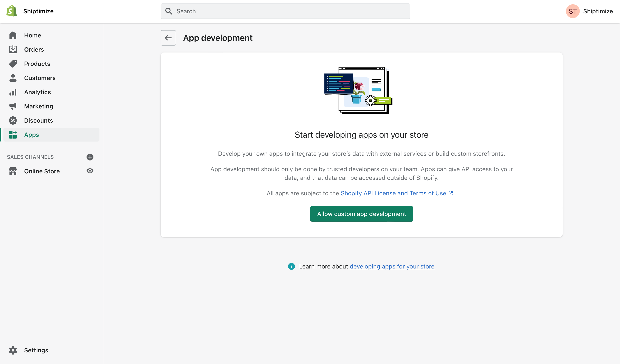620x364 pixels.
Task: Open Analytics in the sidebar
Action: [x=51, y=92]
